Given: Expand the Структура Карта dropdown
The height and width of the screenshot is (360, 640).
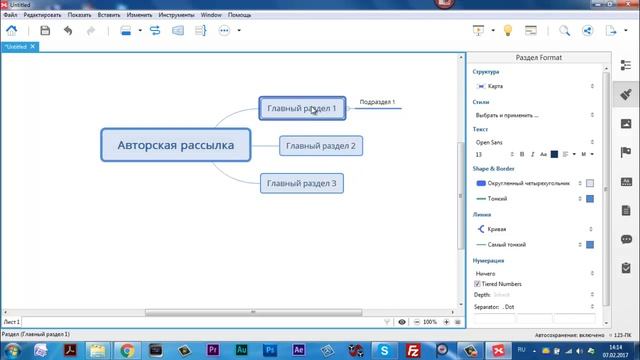Looking at the screenshot, I should click(x=535, y=86).
